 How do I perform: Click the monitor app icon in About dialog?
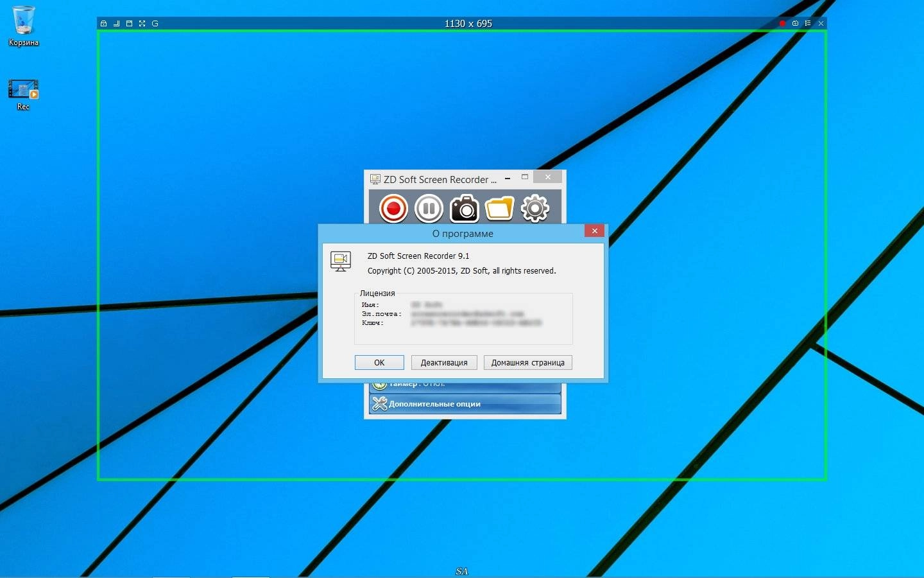click(x=341, y=261)
